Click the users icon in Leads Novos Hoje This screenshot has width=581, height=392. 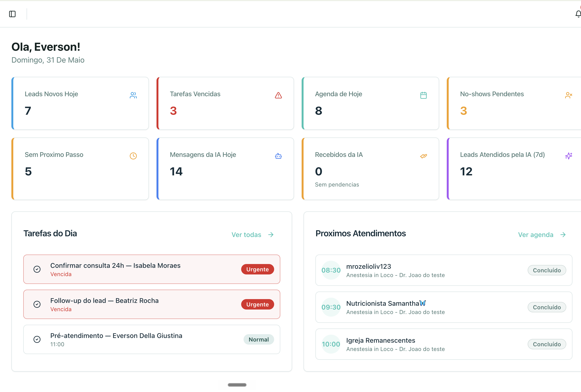133,95
